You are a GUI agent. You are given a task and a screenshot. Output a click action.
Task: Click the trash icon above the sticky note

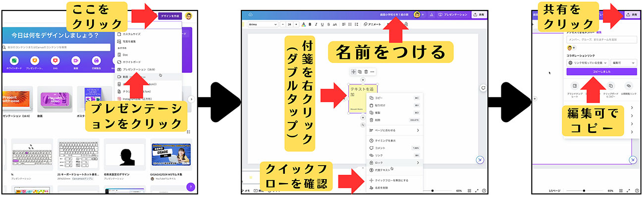[x=366, y=71]
